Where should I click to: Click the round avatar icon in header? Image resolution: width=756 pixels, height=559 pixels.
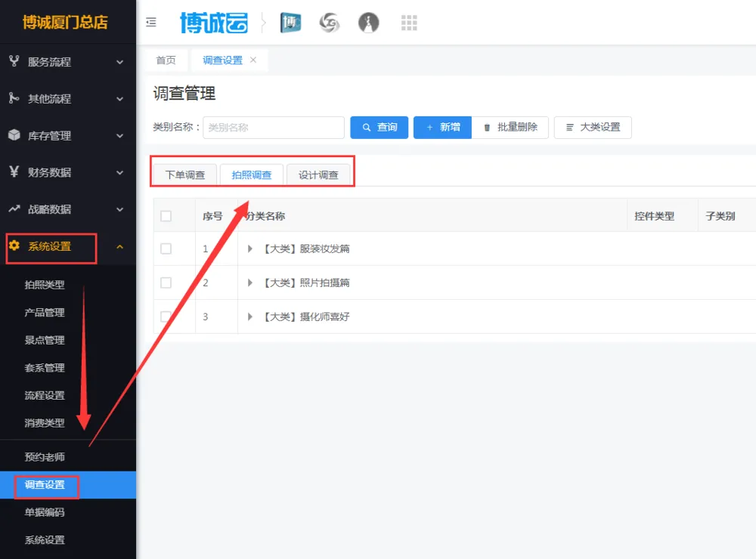[x=368, y=23]
